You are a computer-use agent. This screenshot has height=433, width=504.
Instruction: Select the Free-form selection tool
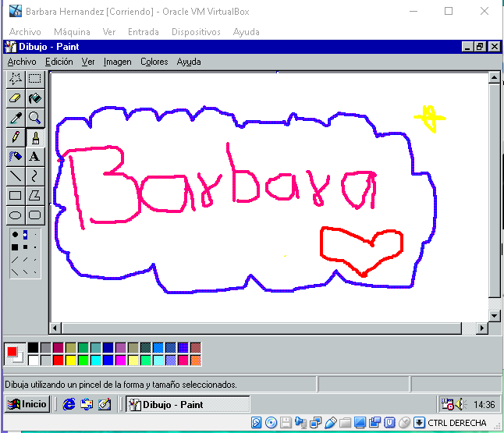(x=15, y=79)
